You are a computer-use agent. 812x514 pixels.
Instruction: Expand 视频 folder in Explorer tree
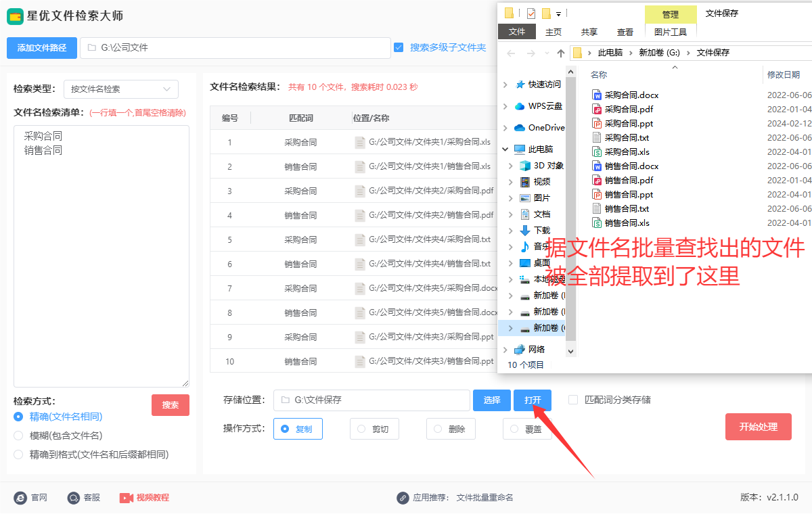[512, 182]
